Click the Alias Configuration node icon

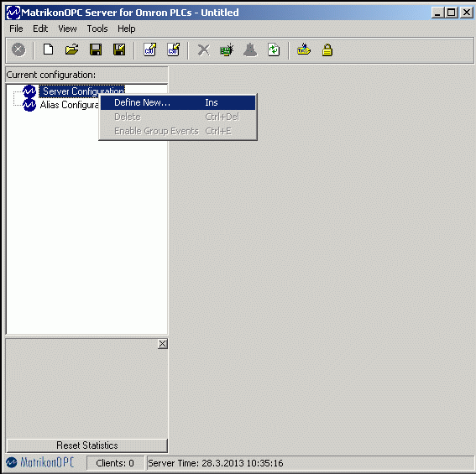[29, 105]
